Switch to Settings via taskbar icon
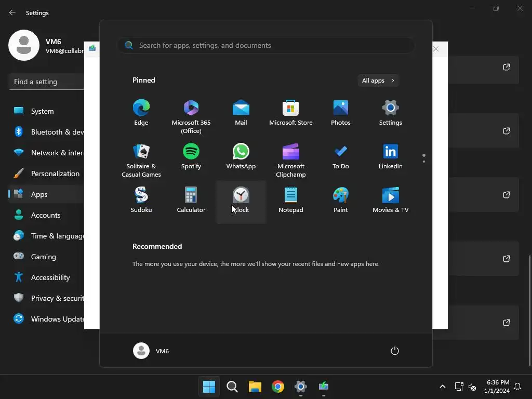The height and width of the screenshot is (399, 532). click(x=301, y=387)
